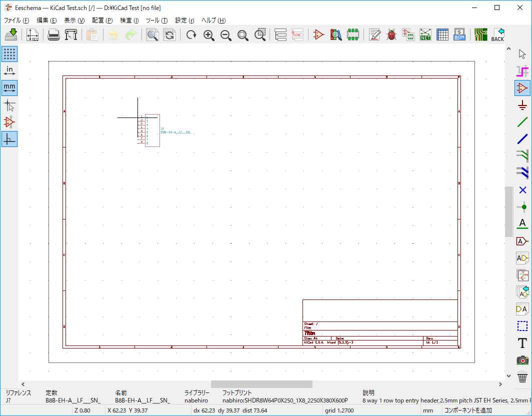The height and width of the screenshot is (416, 532).
Task: Zoom in on the schematic
Action: coord(208,34)
